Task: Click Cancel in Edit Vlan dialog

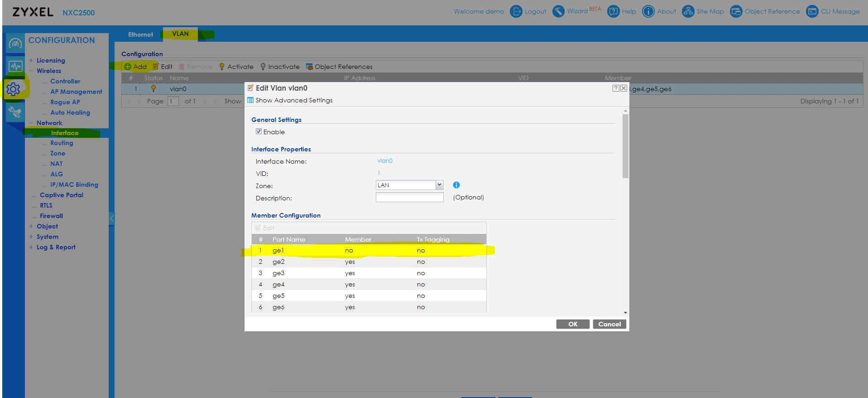Action: point(609,324)
